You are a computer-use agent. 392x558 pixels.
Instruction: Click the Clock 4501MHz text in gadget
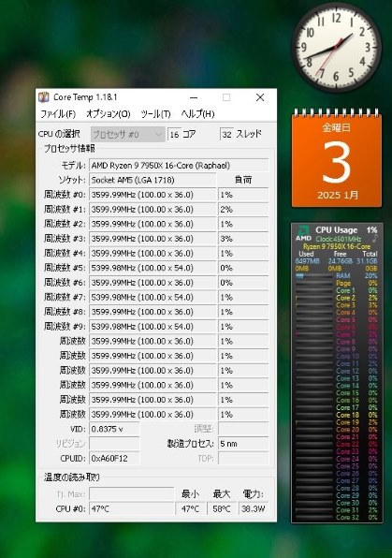click(x=339, y=239)
